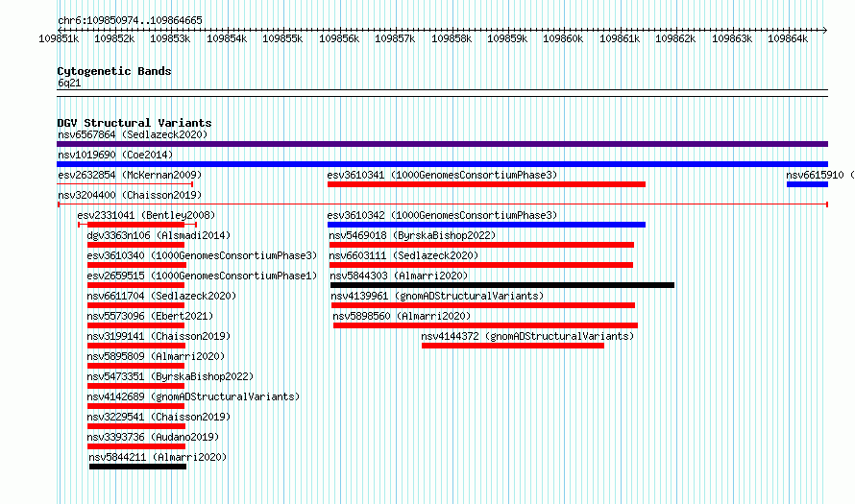The image size is (855, 504).
Task: Open nsv5898560 (Almarri2020) variant
Action: [x=402, y=316]
